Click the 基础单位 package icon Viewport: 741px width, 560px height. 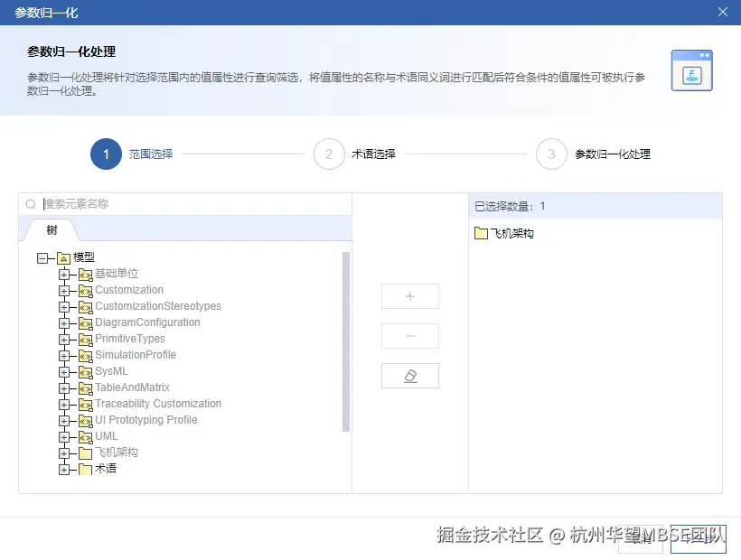coord(85,275)
